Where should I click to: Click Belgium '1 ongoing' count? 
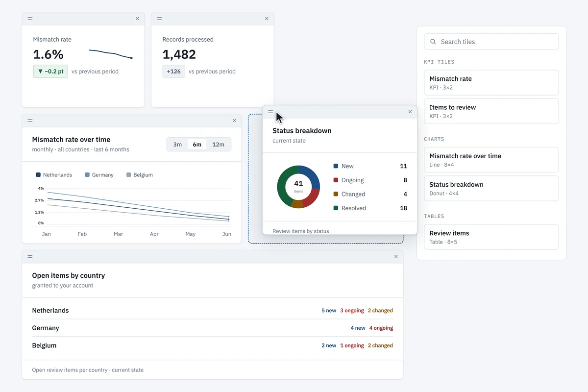[x=352, y=345]
